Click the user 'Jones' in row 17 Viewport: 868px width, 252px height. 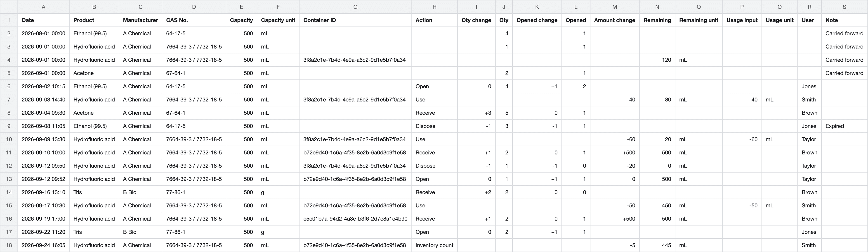pos(809,232)
